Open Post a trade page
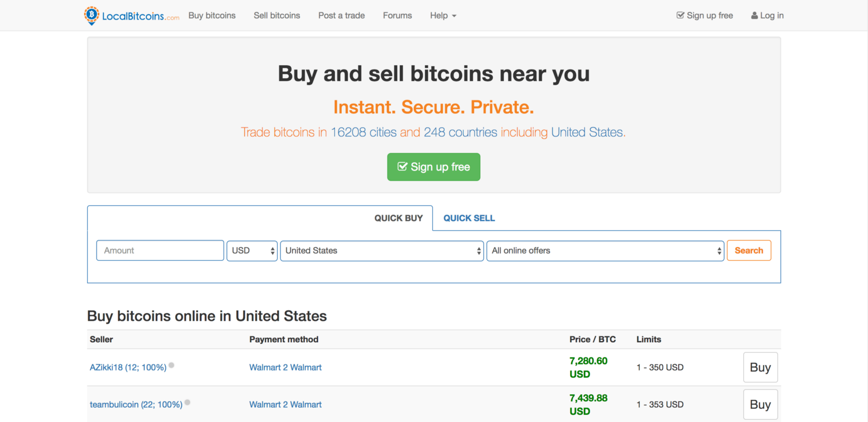 (341, 15)
